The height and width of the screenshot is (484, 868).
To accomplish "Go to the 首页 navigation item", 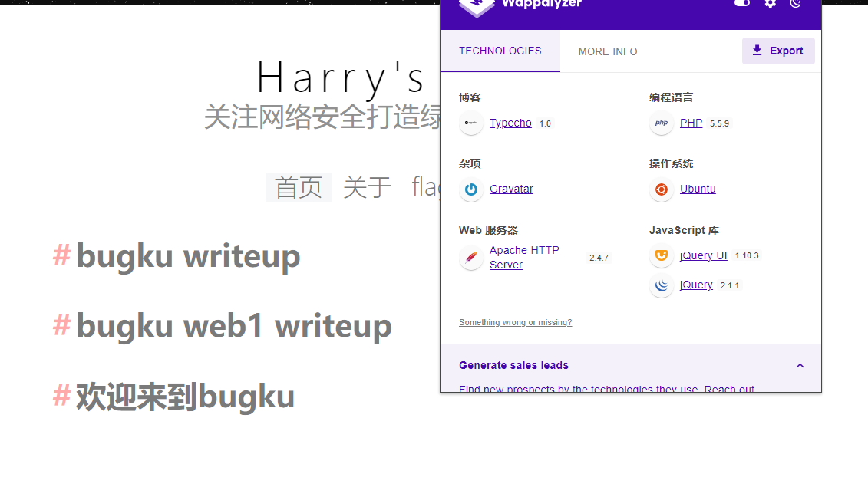I will click(x=299, y=187).
